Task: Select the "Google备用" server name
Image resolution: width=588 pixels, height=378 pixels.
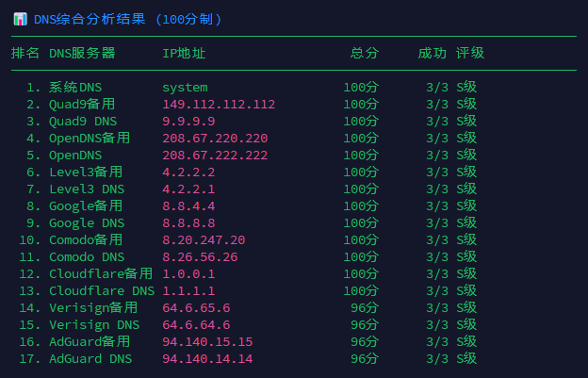Action: pos(86,206)
